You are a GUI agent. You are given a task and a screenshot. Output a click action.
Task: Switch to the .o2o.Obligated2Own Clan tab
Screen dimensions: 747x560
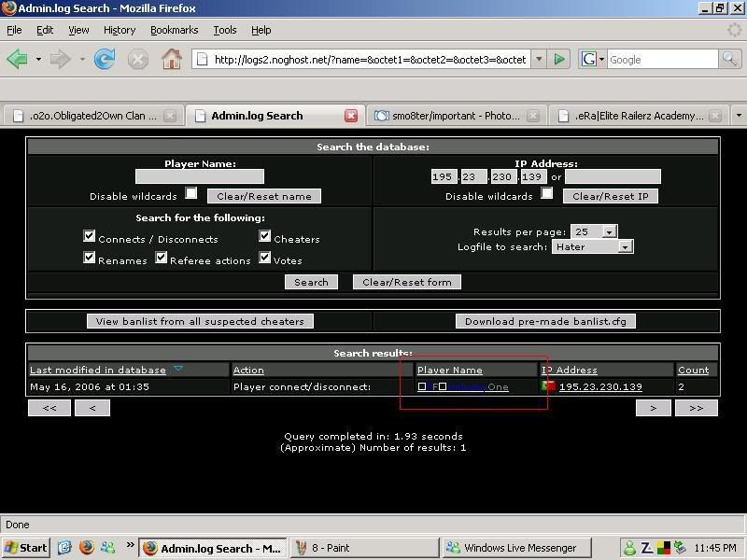93,116
